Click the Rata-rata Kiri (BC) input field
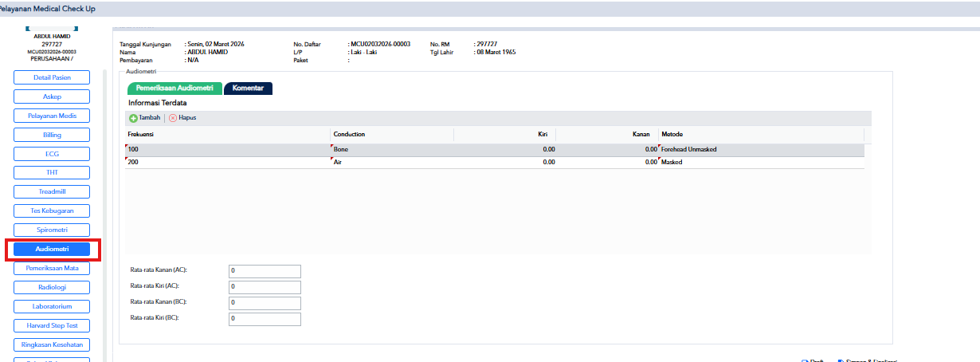This screenshot has height=362, width=980. 265,319
